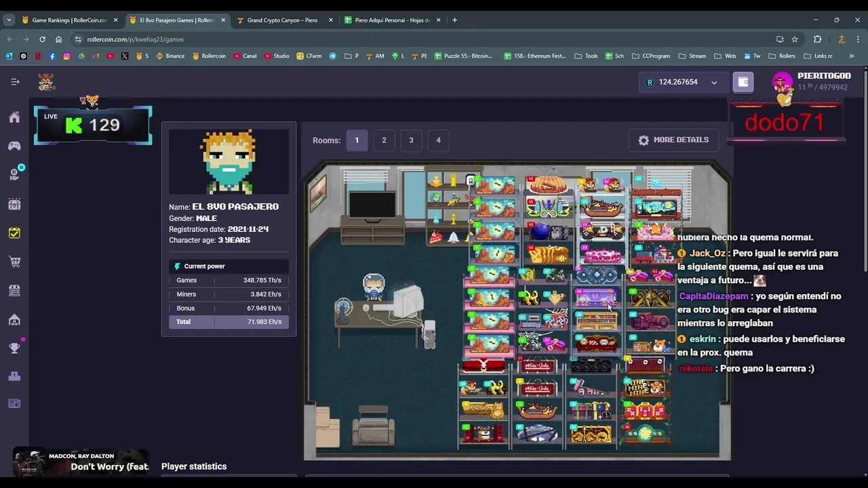Screen dimensions: 868x488
Task: Open the 158.- Ethereum Fest bookmark
Action: click(x=535, y=56)
